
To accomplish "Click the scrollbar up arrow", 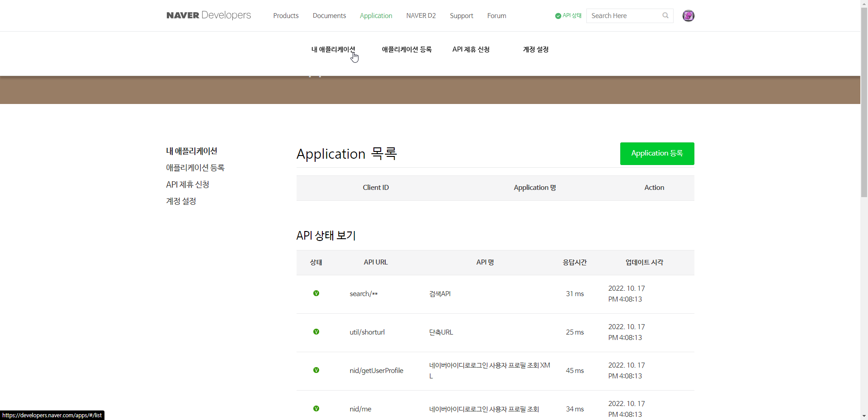I will click(864, 4).
